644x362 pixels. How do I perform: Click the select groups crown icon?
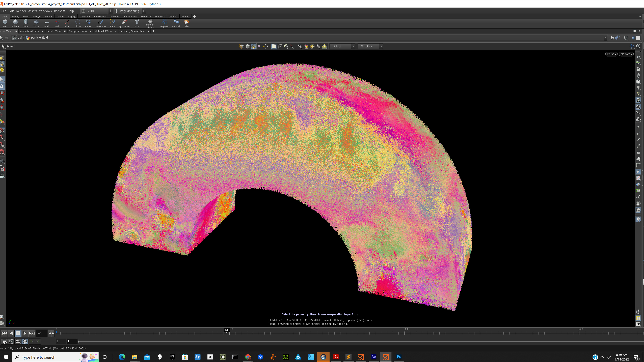325,46
